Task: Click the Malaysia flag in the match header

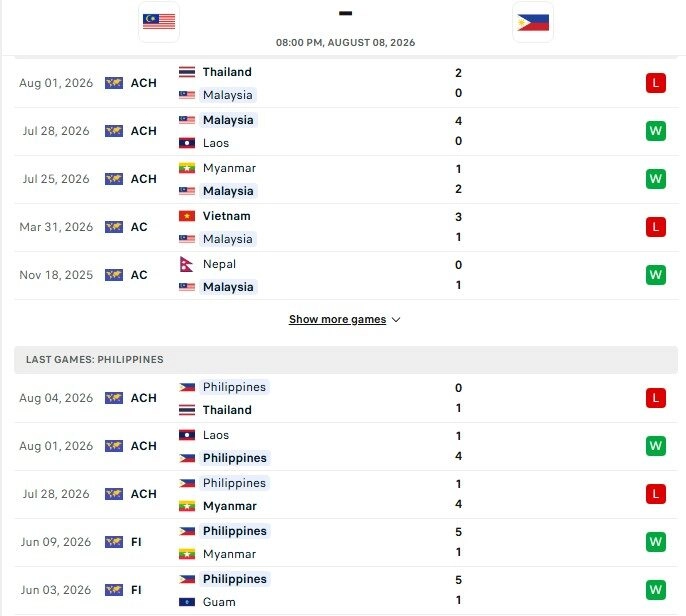Action: (159, 21)
